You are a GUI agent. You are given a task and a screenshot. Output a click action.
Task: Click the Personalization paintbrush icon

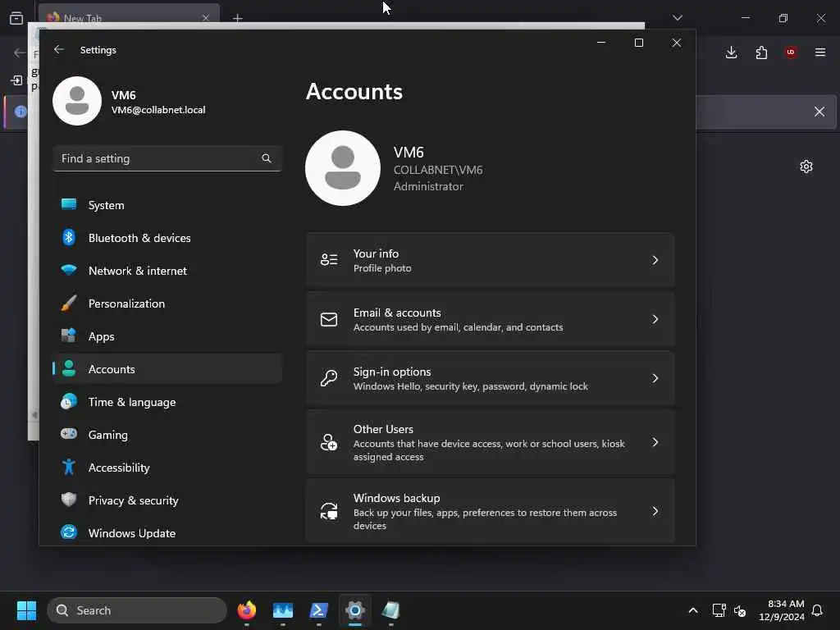(x=69, y=304)
